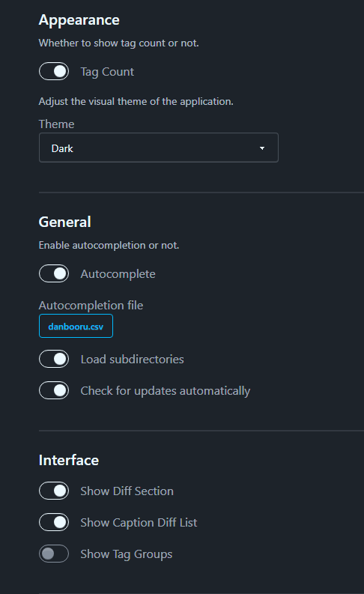Click the Show Caption Diff List label
This screenshot has height=594, width=364.
click(139, 522)
